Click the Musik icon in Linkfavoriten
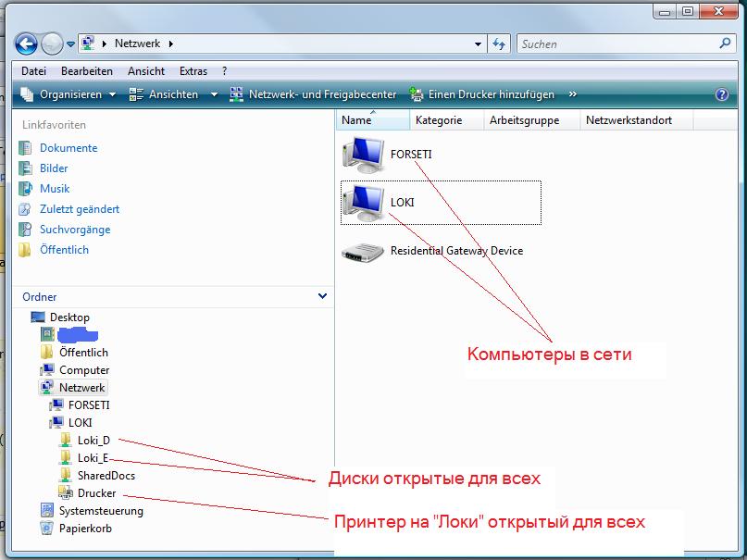This screenshot has height=560, width=747. tap(25, 189)
